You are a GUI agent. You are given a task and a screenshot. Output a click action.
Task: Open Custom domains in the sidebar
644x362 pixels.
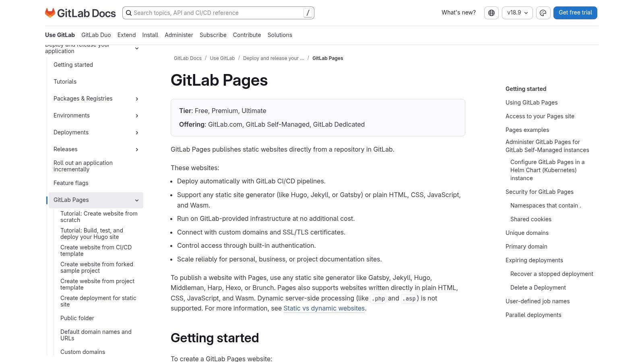(x=83, y=352)
